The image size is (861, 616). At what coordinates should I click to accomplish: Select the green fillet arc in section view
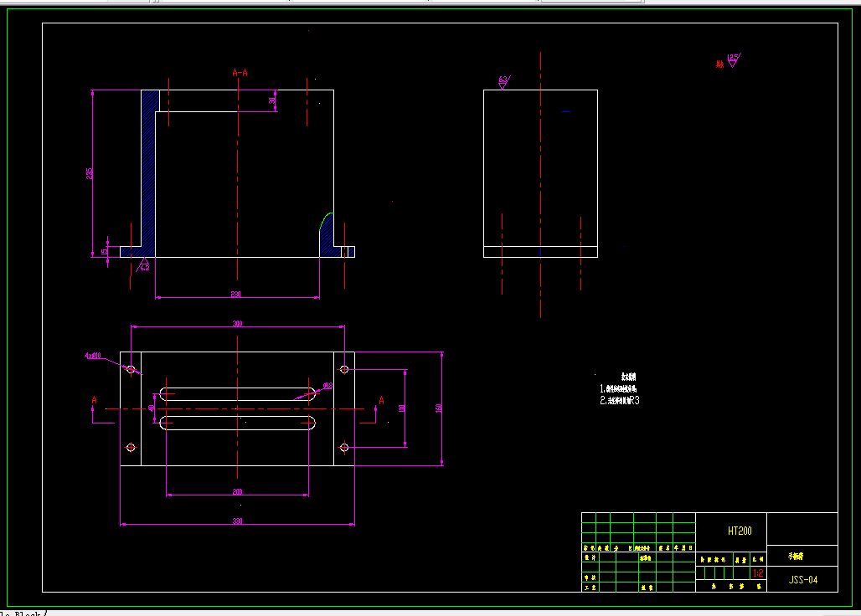pyautogui.click(x=326, y=222)
